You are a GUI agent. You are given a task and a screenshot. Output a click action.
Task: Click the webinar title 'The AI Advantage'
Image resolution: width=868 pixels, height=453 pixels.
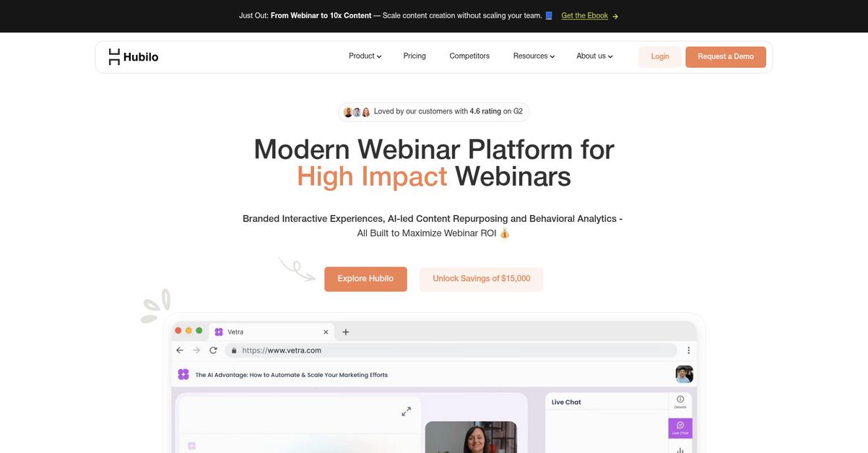click(292, 375)
